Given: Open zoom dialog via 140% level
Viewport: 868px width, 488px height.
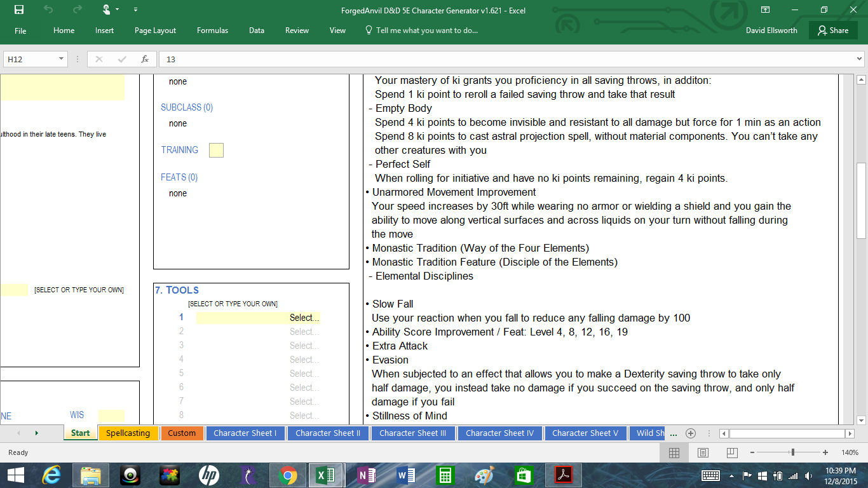Looking at the screenshot, I should pos(850,452).
